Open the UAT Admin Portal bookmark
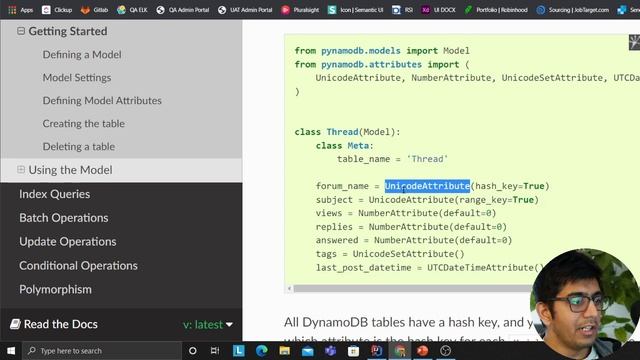 point(245,9)
